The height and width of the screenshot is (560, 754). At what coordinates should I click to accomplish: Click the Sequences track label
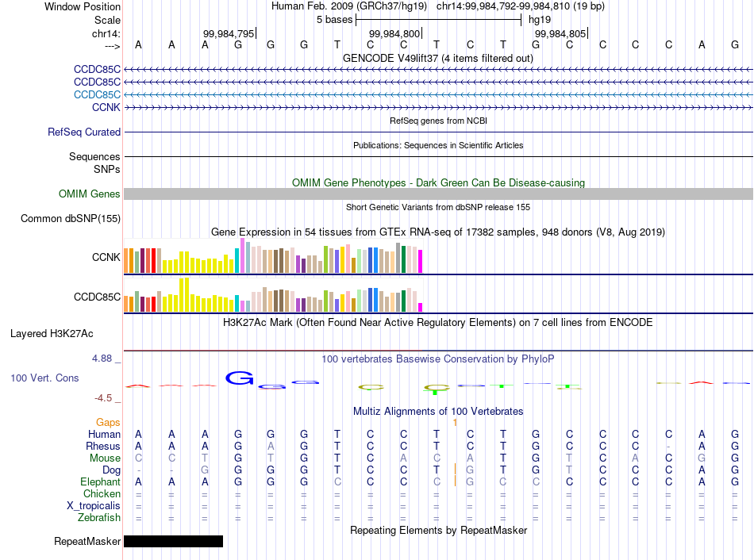point(94,157)
